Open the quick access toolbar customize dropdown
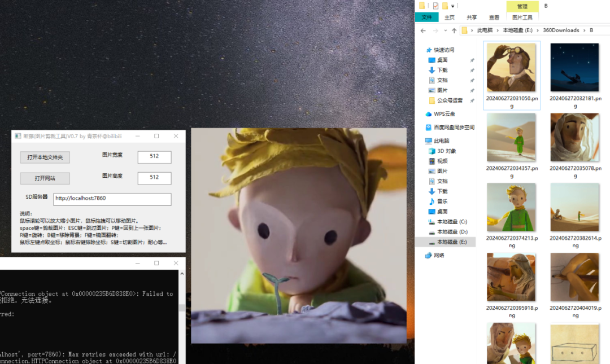The image size is (610, 364). 452,6
